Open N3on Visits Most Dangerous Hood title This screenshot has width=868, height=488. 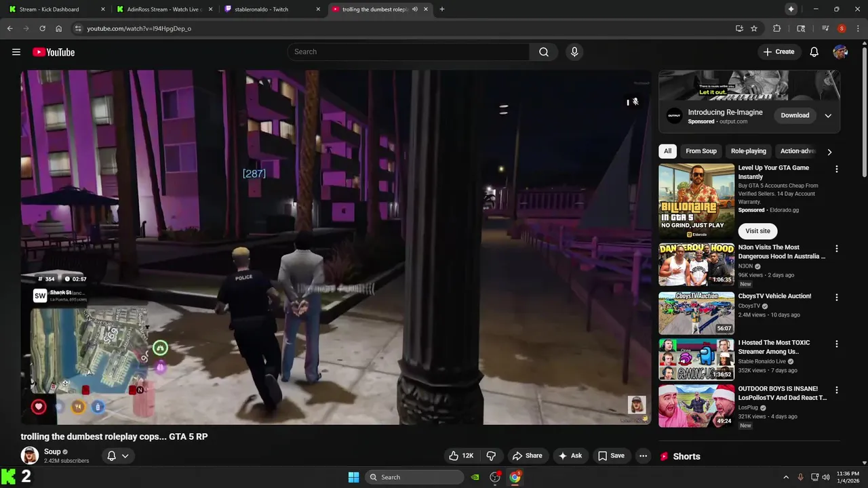(x=782, y=252)
